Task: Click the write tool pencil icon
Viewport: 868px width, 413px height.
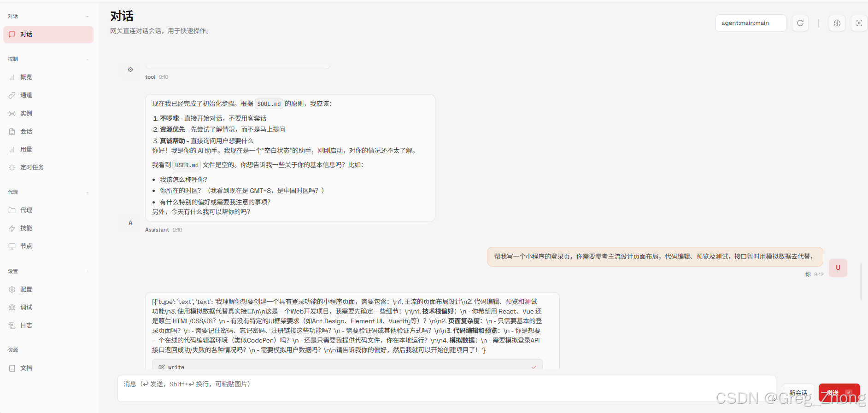Action: pos(162,367)
